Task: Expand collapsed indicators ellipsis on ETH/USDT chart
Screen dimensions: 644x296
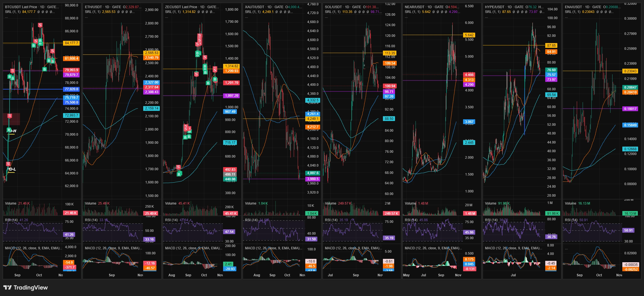Action: [x=86, y=17]
